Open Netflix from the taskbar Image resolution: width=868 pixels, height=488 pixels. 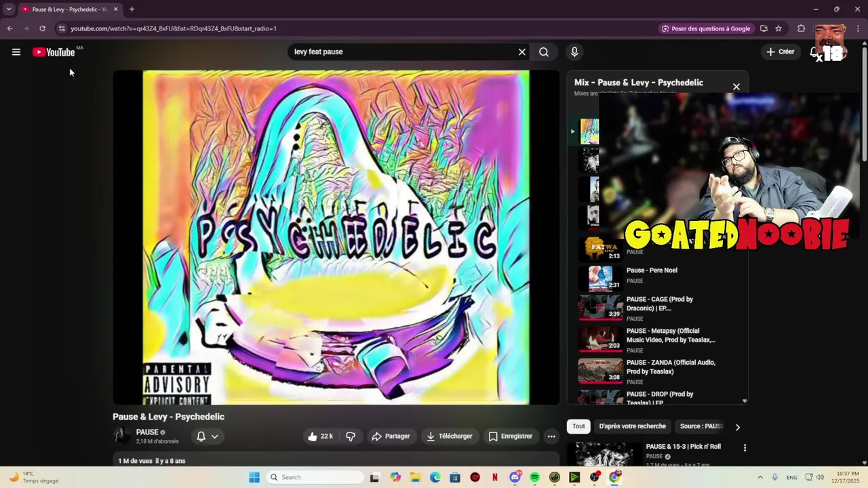pos(495,477)
